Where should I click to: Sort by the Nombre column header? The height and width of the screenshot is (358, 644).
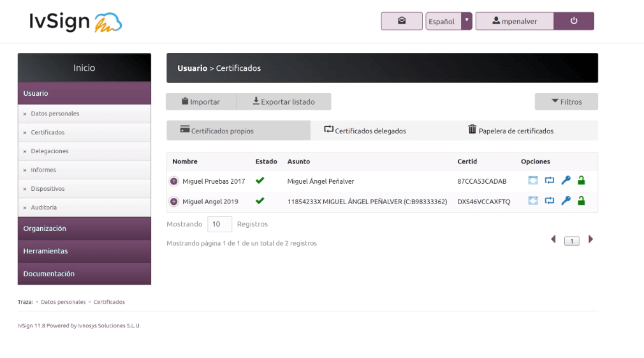point(185,161)
